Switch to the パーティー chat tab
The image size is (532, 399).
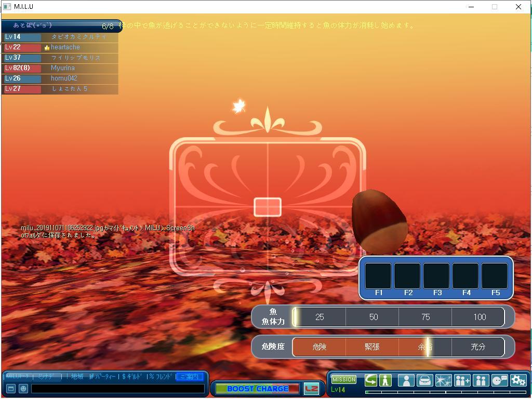(103, 376)
